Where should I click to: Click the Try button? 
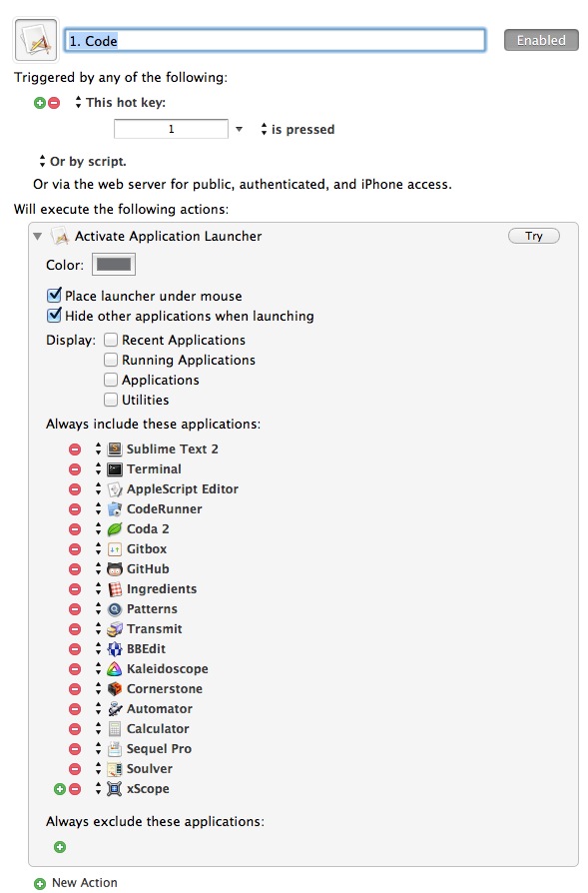tap(534, 236)
